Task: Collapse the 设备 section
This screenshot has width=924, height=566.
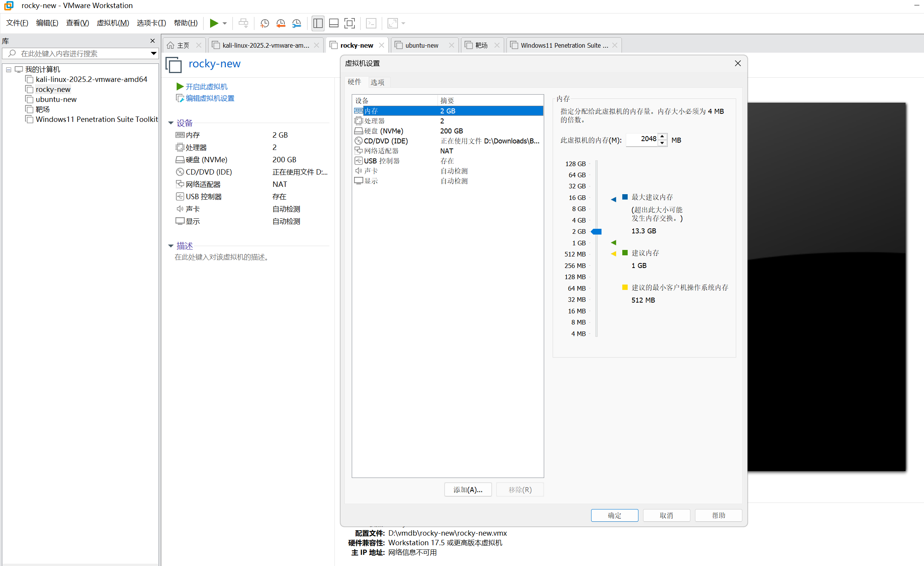Action: (x=171, y=123)
